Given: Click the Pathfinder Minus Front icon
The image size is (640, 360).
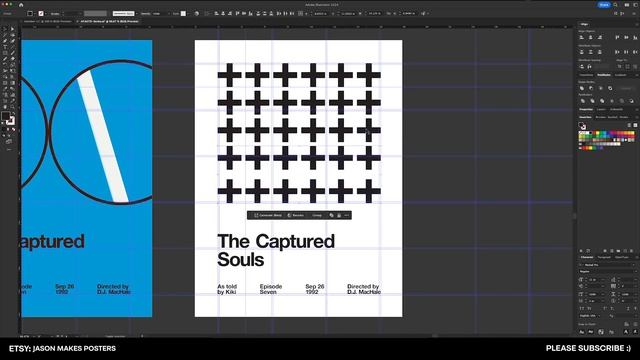Looking at the screenshot, I should [591, 88].
